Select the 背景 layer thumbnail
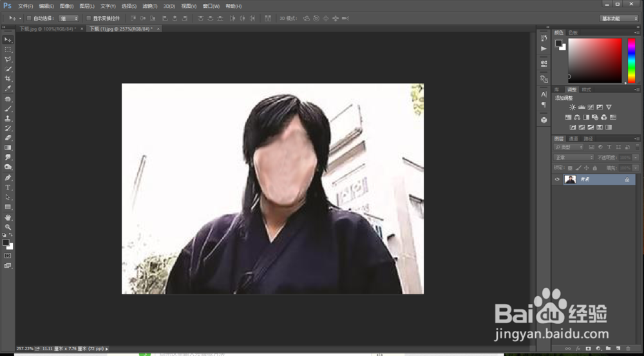The image size is (644, 356). point(570,180)
